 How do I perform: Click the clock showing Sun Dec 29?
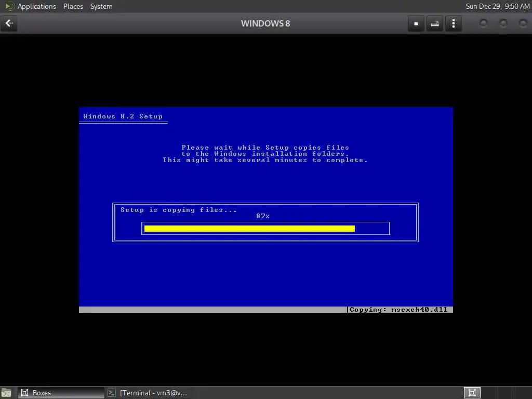[x=497, y=6]
